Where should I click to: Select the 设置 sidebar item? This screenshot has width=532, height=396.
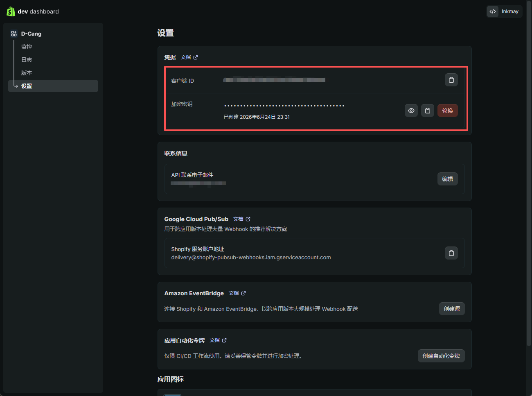coord(53,86)
